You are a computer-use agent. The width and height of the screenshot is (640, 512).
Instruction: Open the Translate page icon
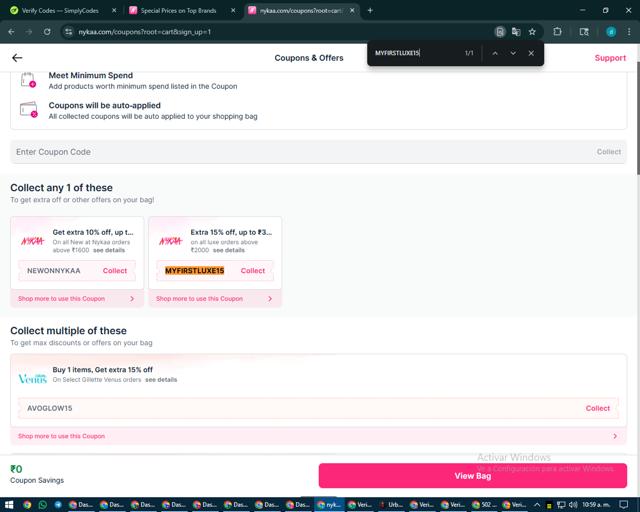516,31
